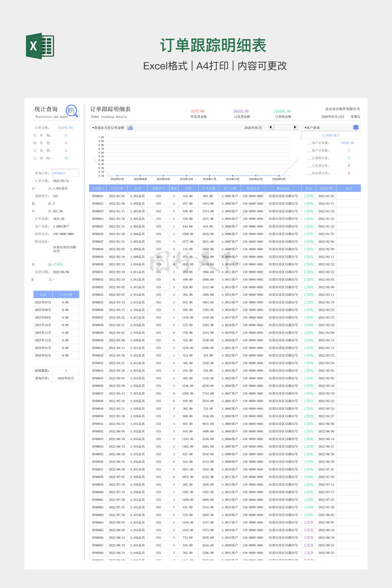Image resolution: width=392 pixels, height=588 pixels.
Task: Click the 月份 header in monthly summary table
Action: [43, 294]
